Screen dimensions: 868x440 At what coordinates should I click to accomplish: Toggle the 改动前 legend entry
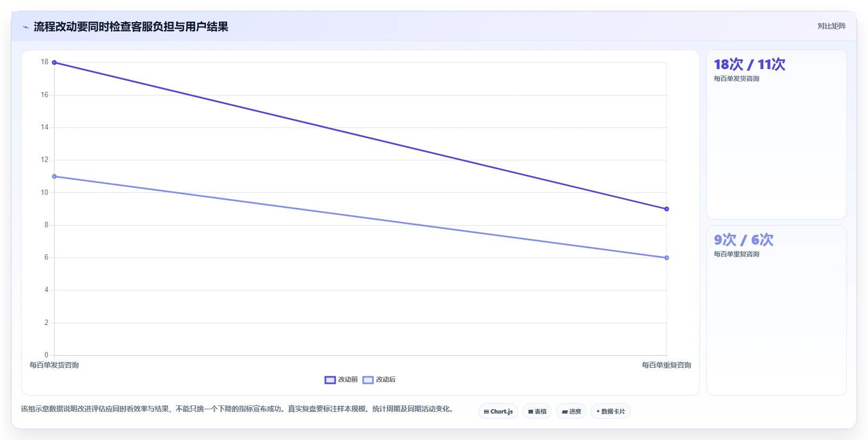point(341,380)
